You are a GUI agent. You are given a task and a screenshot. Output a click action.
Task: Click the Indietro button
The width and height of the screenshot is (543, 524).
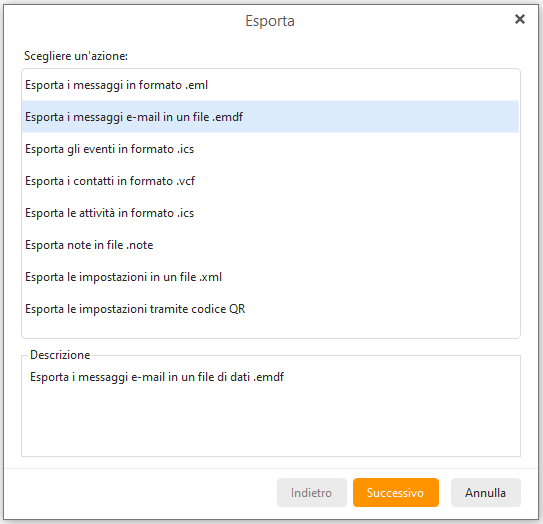point(312,492)
